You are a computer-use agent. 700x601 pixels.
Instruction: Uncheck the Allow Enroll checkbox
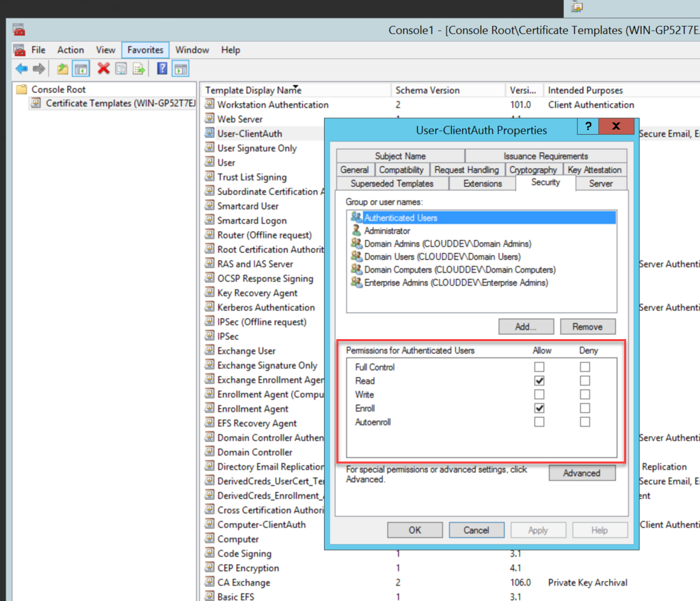tap(539, 408)
